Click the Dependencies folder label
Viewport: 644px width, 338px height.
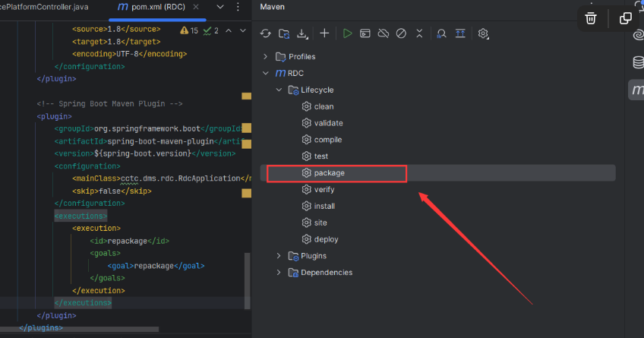tap(327, 272)
